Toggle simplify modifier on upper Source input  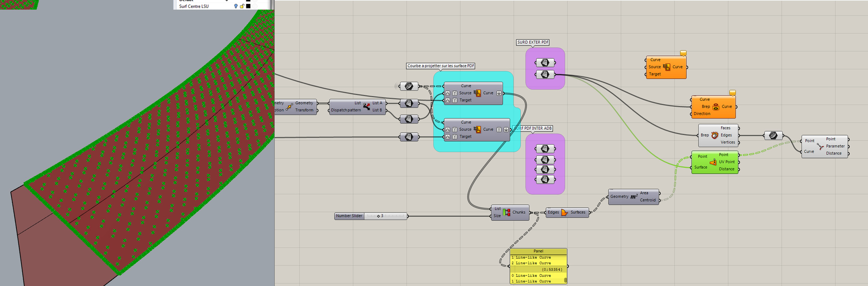click(455, 93)
